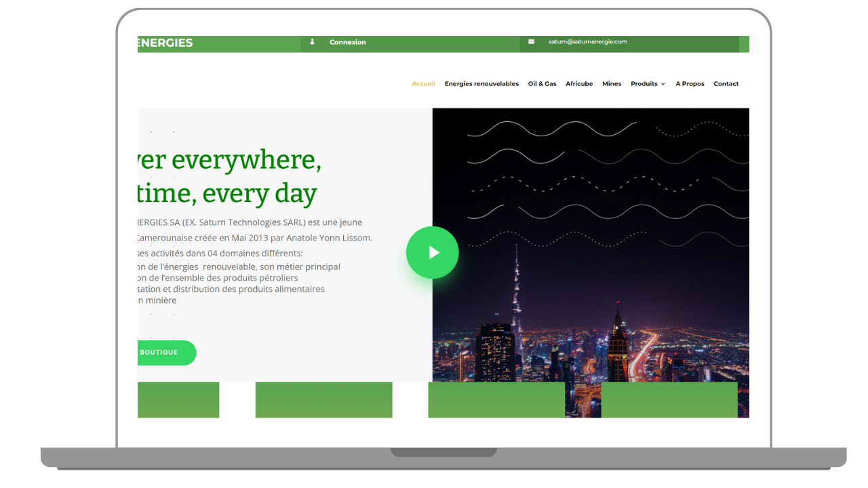Screen dimensions: 868x488
Task: Click the user icon beside Connexion
Action: tap(312, 42)
